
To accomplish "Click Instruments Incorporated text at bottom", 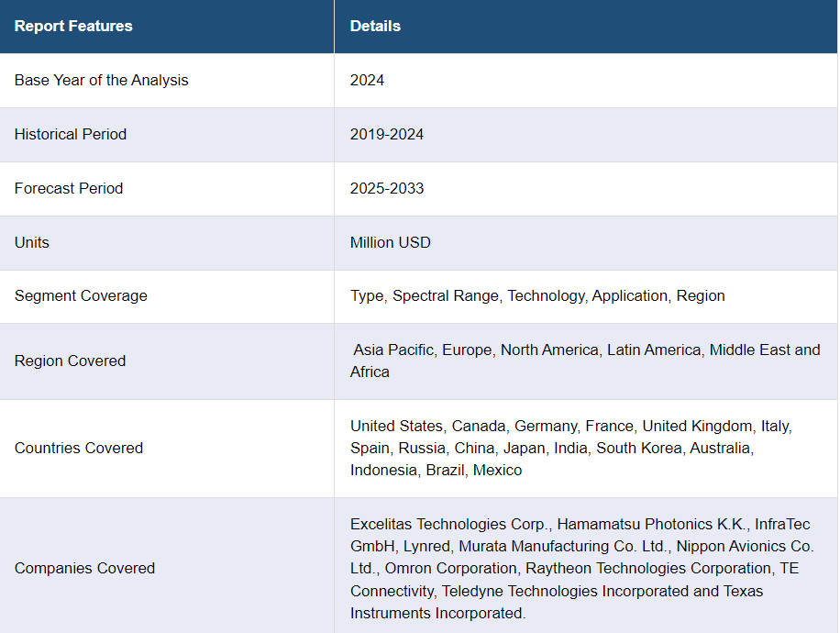I will pyautogui.click(x=438, y=613).
